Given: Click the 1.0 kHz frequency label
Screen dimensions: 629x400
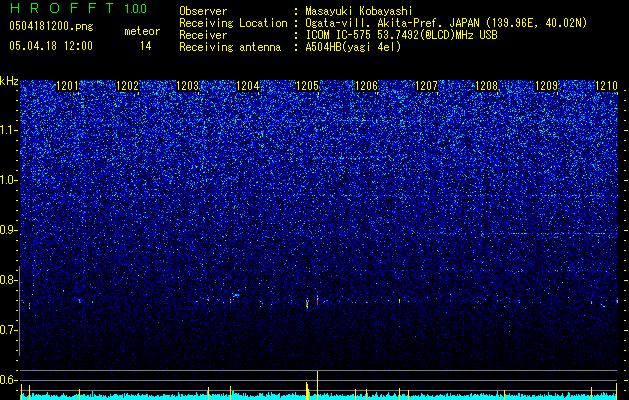Looking at the screenshot, I should pyautogui.click(x=9, y=181).
